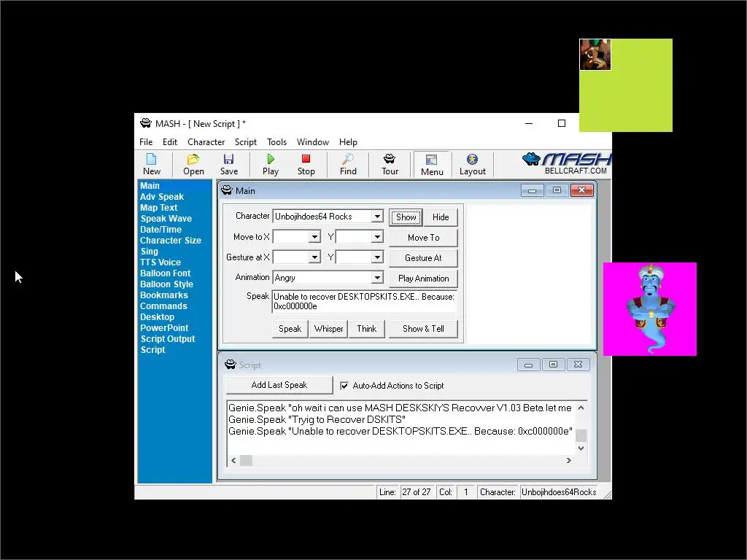Open the Move to X dropdown
This screenshot has width=747, height=560.
(314, 237)
